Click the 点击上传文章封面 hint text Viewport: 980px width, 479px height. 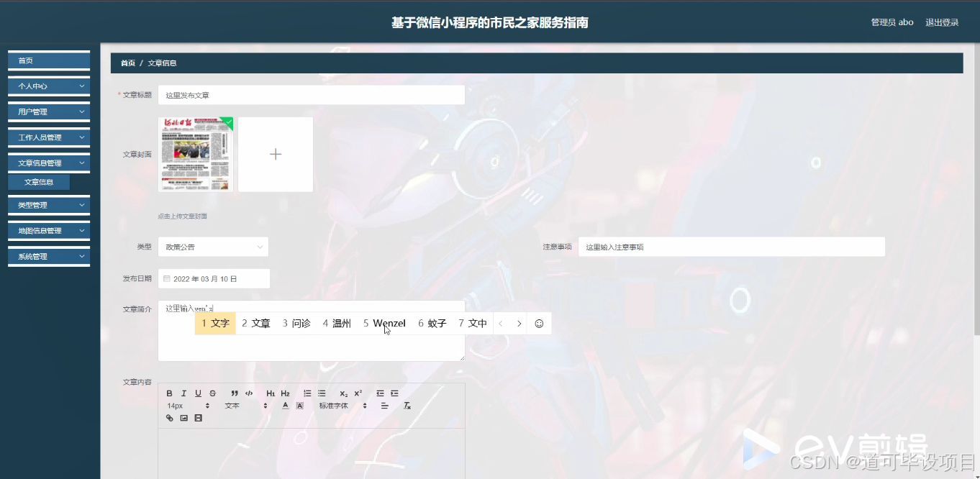183,216
